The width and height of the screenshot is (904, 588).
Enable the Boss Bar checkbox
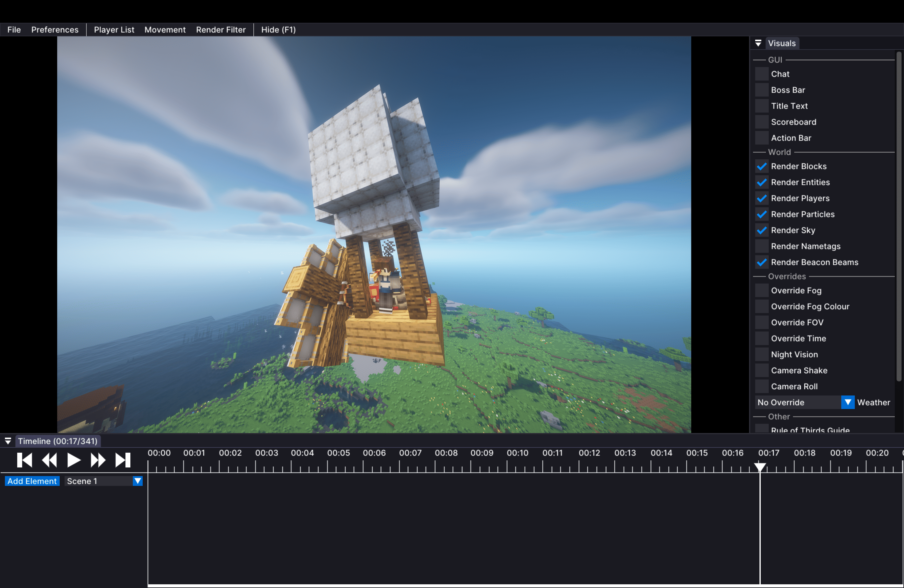[762, 90]
